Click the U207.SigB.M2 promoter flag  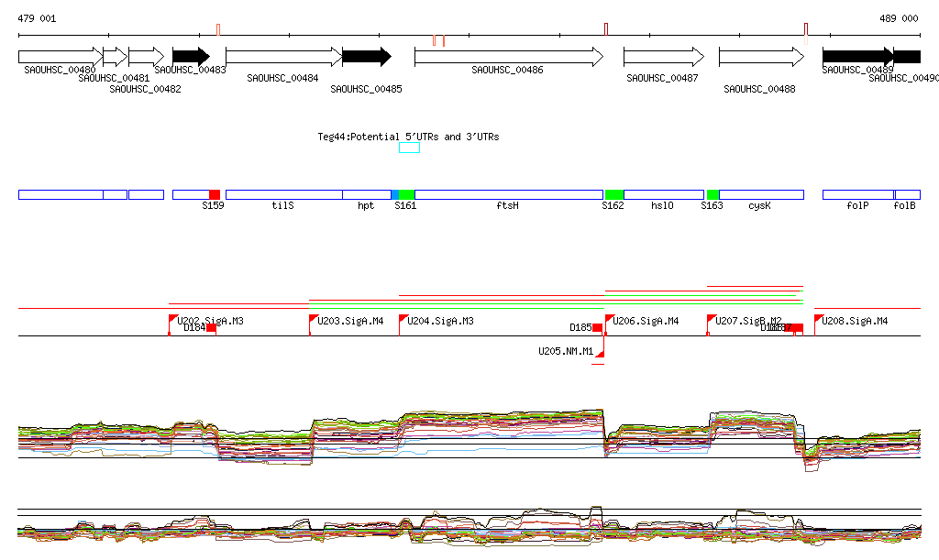click(x=712, y=320)
